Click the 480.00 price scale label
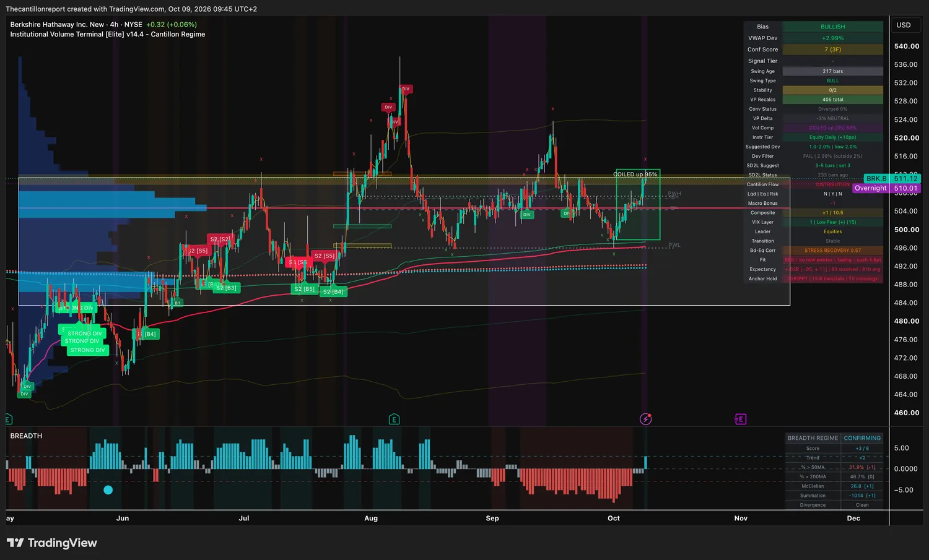The image size is (929, 560). pyautogui.click(x=907, y=321)
